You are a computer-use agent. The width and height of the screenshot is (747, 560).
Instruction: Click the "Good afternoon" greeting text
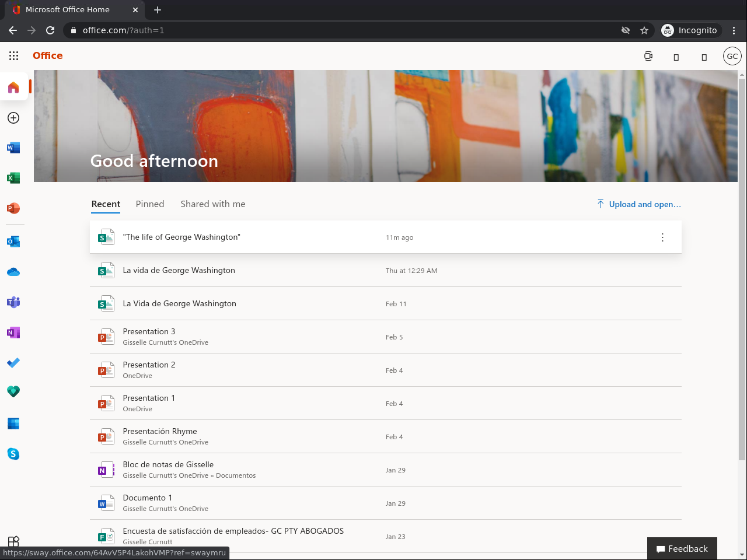[154, 161]
